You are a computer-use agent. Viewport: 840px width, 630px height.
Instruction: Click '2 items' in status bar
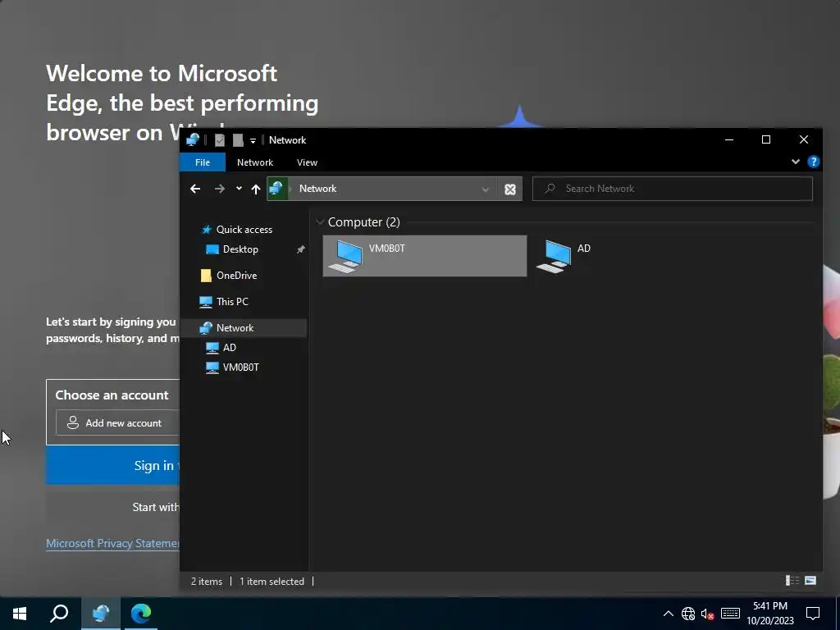coord(206,582)
